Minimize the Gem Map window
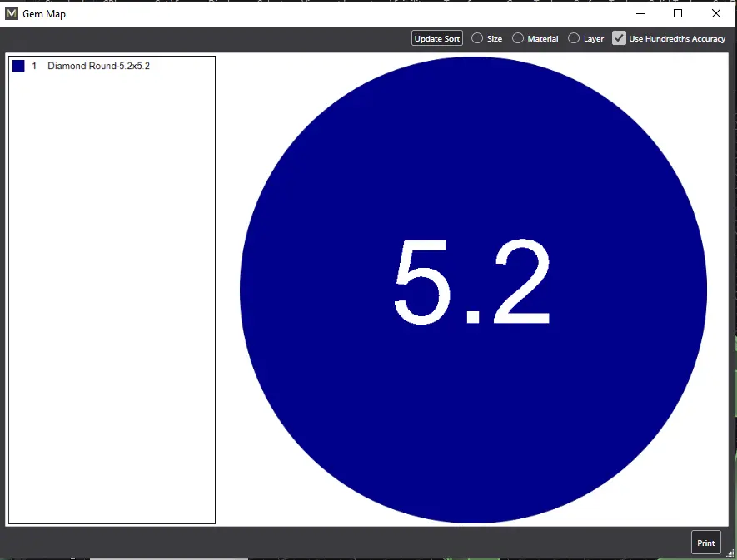 640,13
